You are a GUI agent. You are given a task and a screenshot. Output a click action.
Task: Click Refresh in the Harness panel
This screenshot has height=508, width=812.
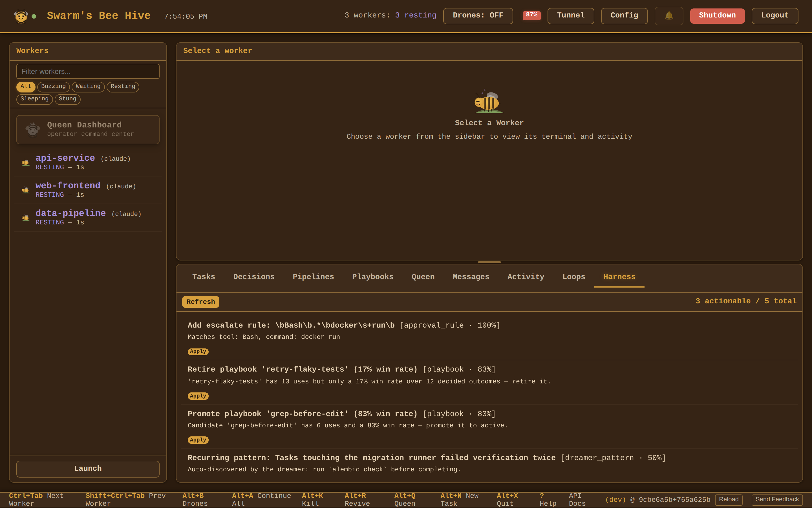200,302
